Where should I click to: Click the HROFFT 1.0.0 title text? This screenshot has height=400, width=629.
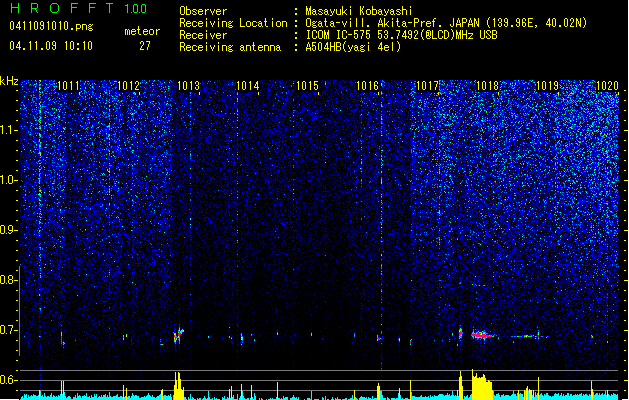coord(79,8)
